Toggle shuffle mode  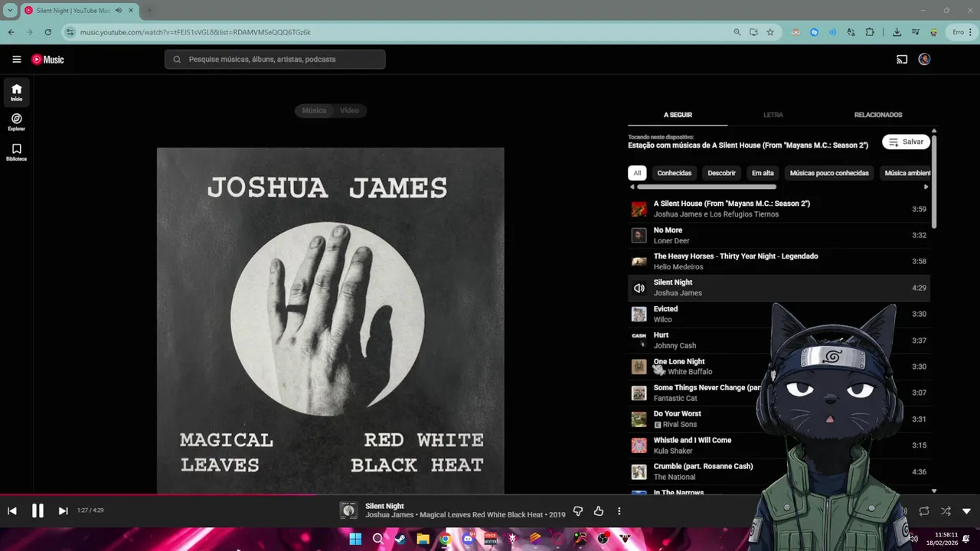click(946, 511)
